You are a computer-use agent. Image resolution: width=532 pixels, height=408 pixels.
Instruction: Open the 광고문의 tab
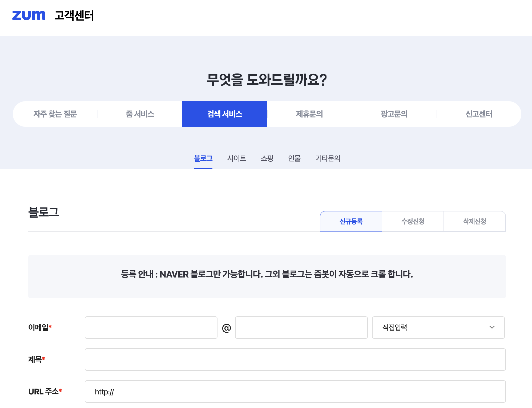(394, 114)
